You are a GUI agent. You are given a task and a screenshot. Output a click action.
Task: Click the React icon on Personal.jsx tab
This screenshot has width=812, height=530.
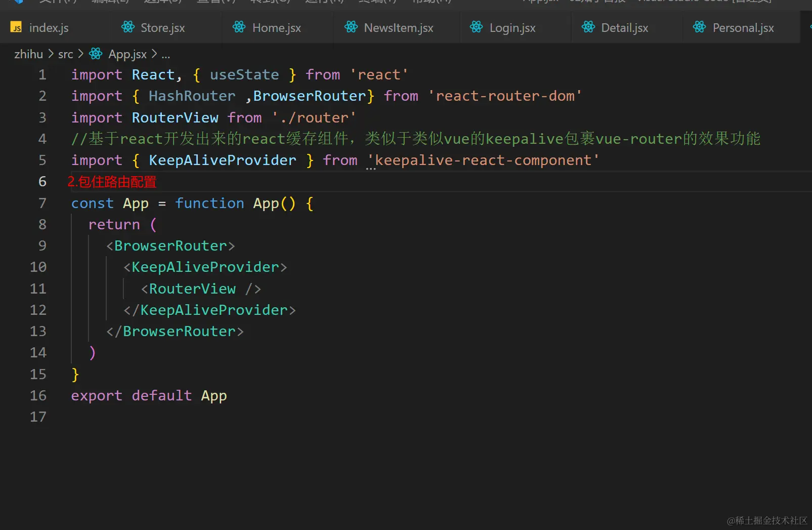point(700,27)
